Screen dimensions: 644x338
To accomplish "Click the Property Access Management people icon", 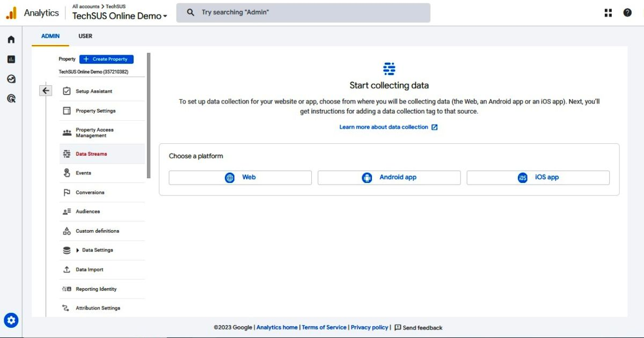I will pos(67,133).
